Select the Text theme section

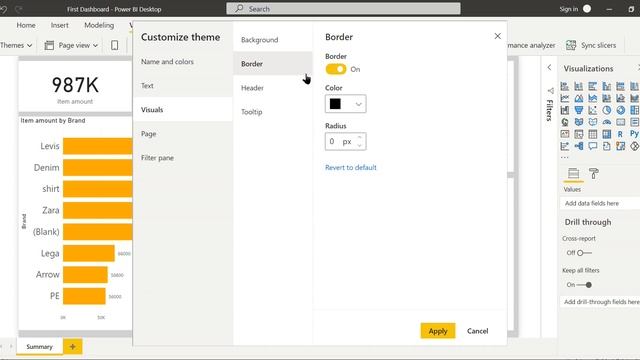pyautogui.click(x=147, y=86)
